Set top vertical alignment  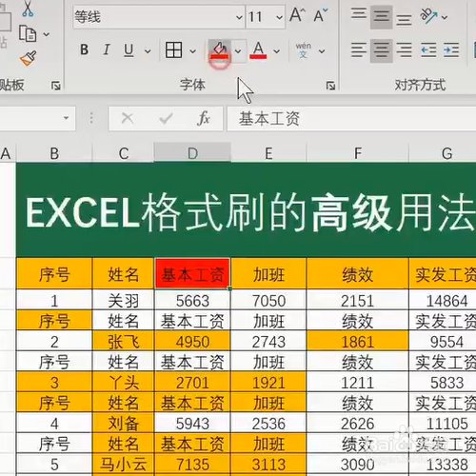359,13
